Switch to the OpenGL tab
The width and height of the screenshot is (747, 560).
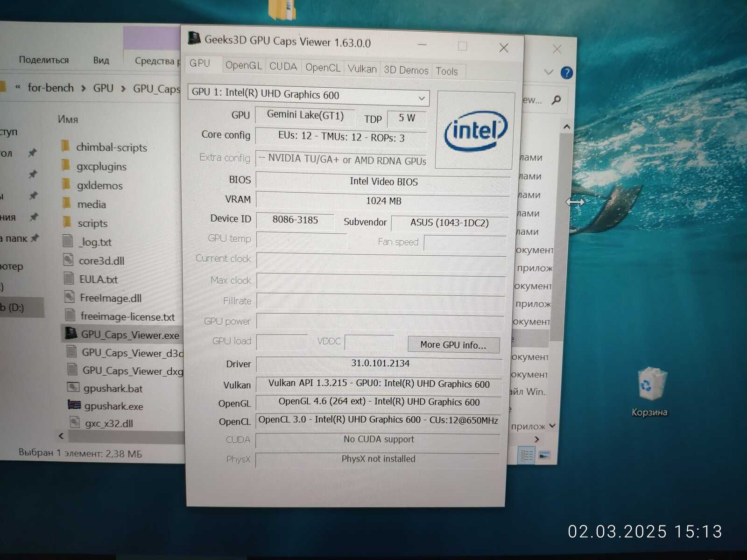(244, 65)
